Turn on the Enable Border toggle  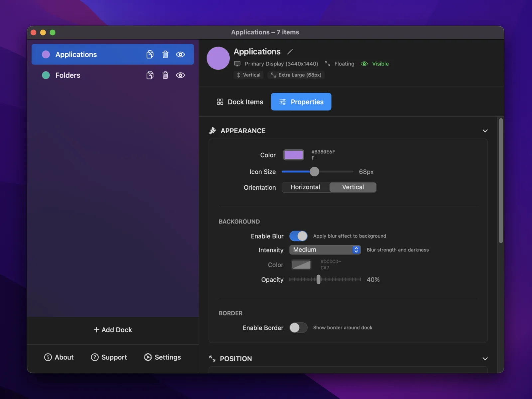298,328
